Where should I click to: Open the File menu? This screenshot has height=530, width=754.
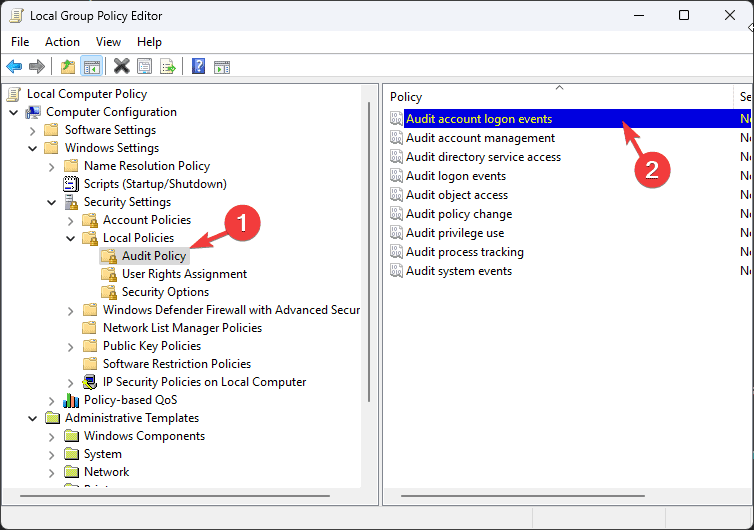click(20, 42)
